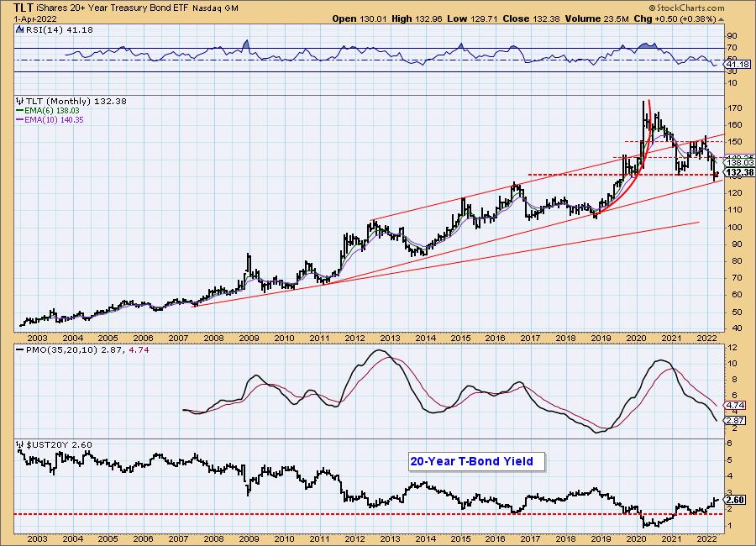Click the black PMO legend line
The height and width of the screenshot is (546, 756).
20,350
